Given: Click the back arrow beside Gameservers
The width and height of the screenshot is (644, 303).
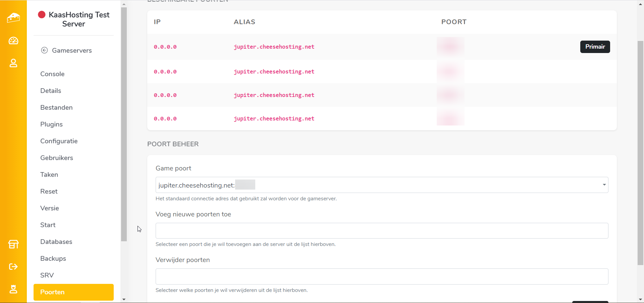Looking at the screenshot, I should coord(44,50).
